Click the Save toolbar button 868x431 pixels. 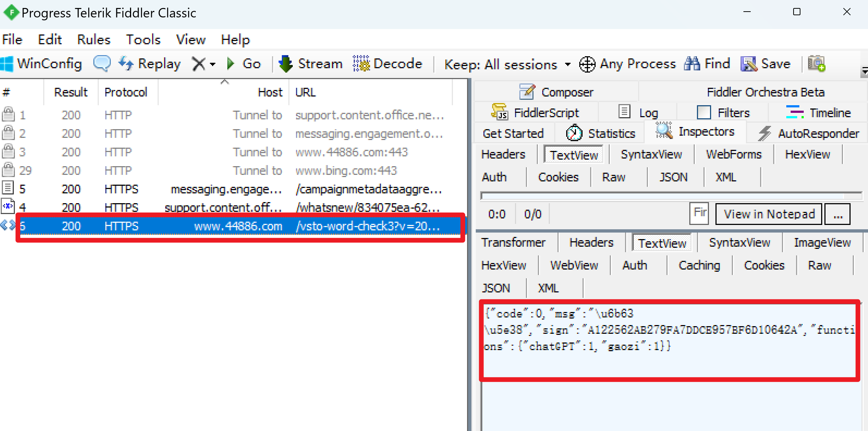(766, 64)
